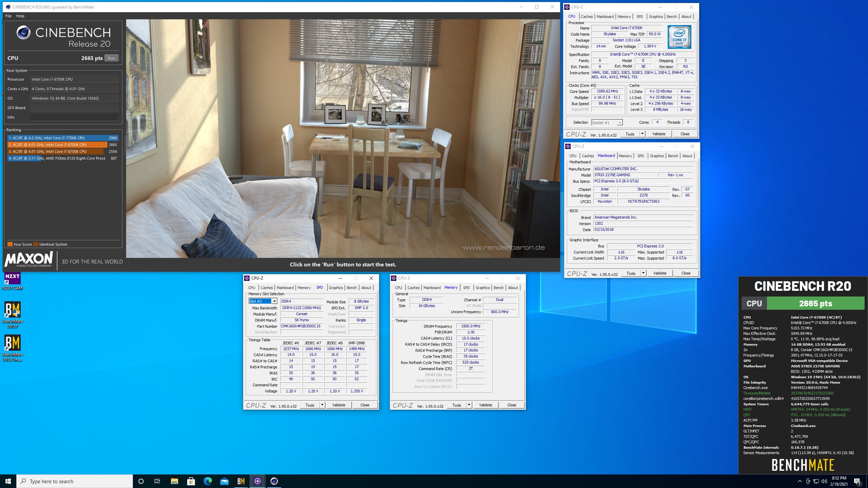Viewport: 868px width, 488px height.
Task: Open the NZXT CAM desktop shortcut
Action: coord(13,282)
